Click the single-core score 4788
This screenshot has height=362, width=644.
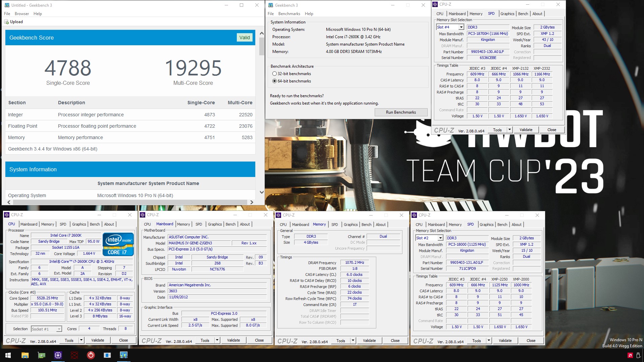[x=68, y=68]
